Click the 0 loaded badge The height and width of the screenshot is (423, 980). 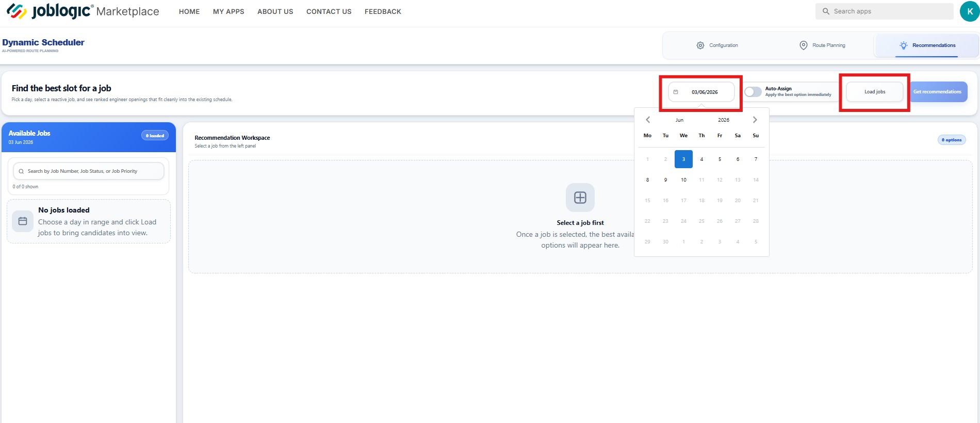tap(155, 136)
